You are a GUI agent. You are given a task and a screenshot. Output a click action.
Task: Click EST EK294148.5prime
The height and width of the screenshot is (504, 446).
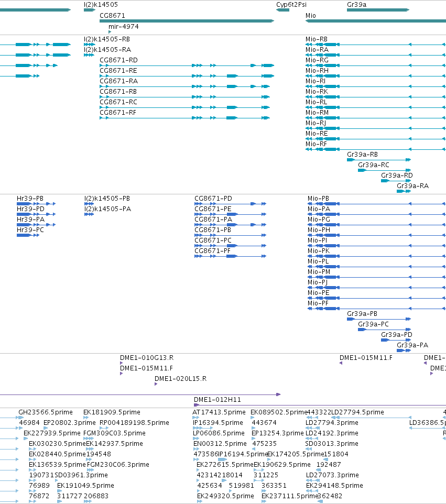[334, 486]
